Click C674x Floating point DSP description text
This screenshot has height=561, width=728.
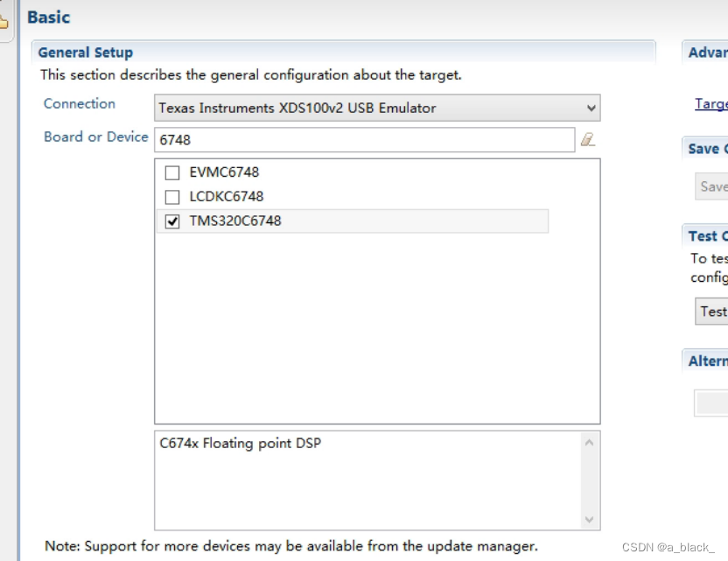(240, 443)
